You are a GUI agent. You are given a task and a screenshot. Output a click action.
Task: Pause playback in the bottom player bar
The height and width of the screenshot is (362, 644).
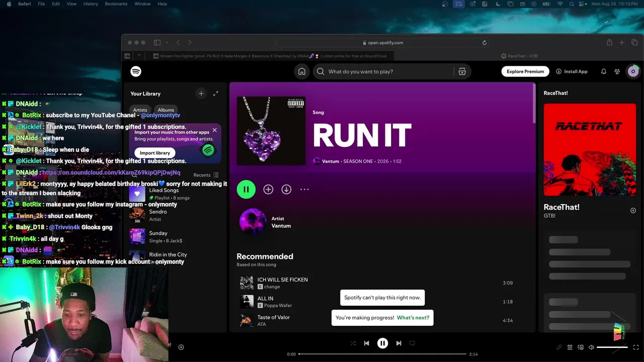click(382, 343)
